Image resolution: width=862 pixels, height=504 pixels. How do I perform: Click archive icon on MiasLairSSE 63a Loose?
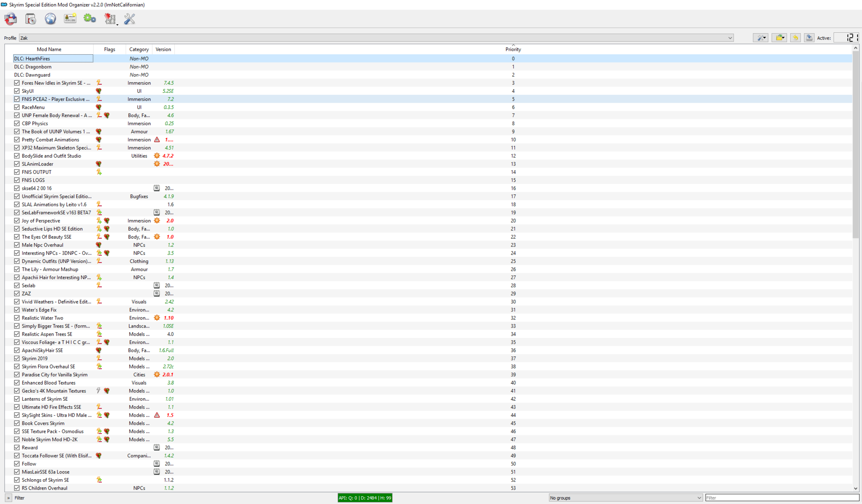157,472
